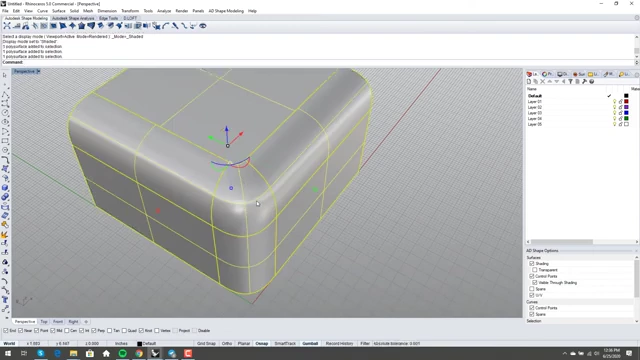Click the green color swatch of Layer 04
Screen dimensions: 640x360
coord(626,118)
